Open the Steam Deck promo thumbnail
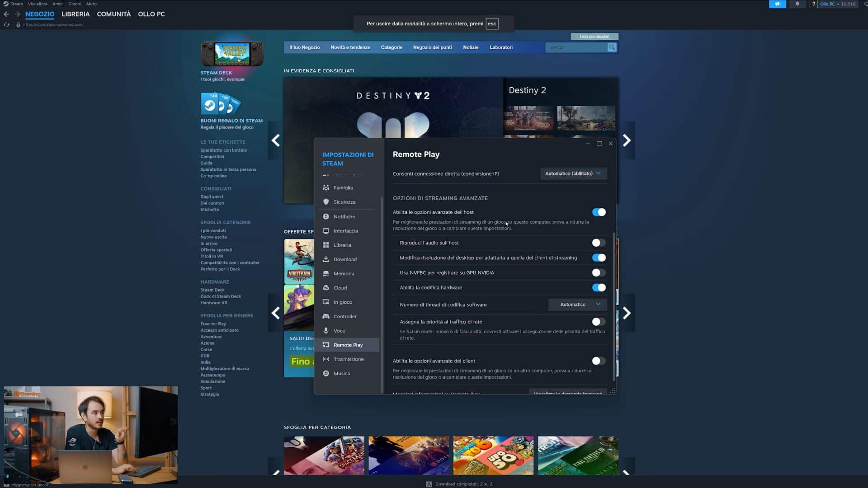Image resolution: width=868 pixels, height=488 pixels. (232, 54)
